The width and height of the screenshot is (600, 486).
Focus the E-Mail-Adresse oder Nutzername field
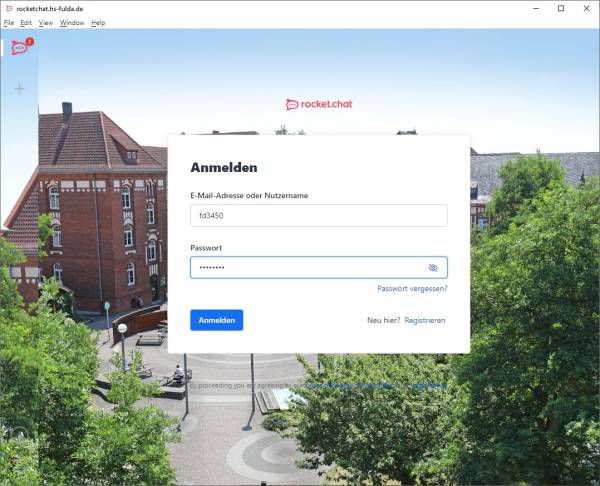[x=318, y=216]
